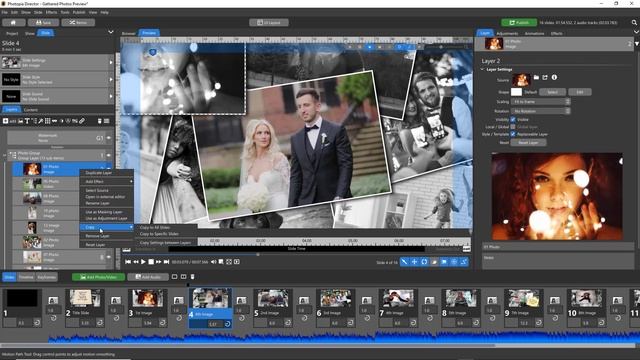Stop the slide preview playback
The width and height of the screenshot is (640, 360).
151,262
